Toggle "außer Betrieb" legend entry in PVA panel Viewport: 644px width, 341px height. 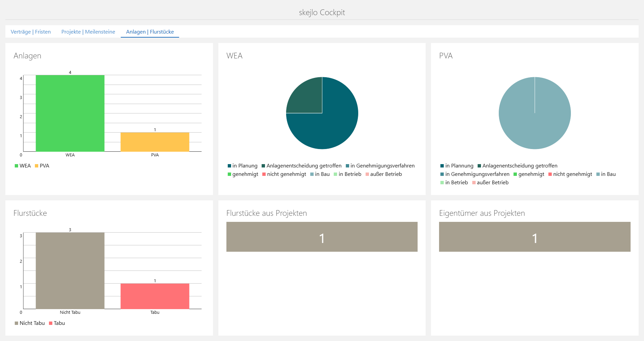point(490,183)
